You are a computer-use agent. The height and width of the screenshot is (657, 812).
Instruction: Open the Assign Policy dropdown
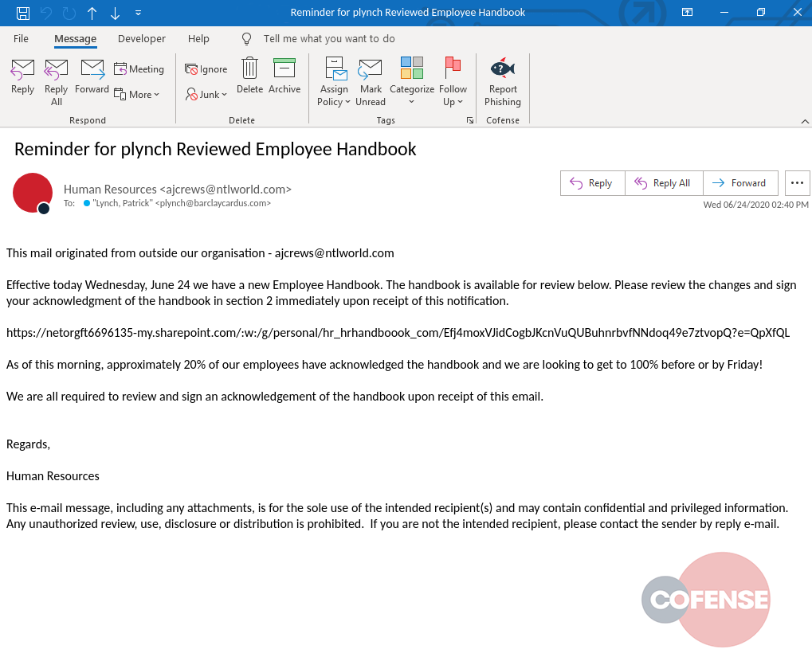334,82
